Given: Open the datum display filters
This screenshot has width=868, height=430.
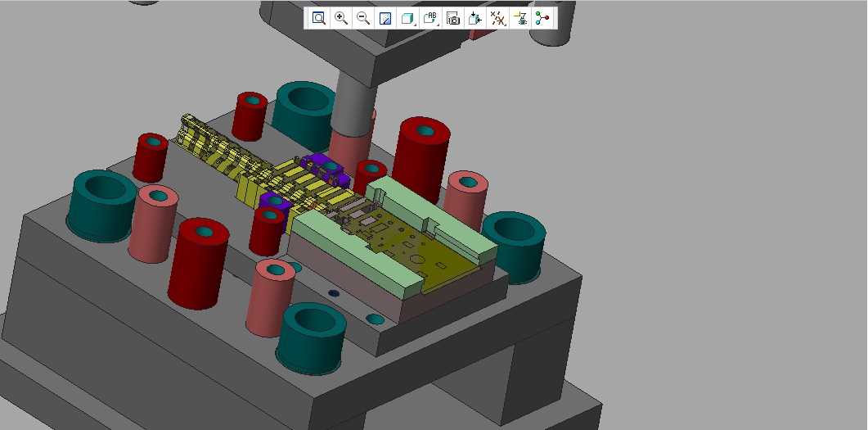Looking at the screenshot, I should click(497, 18).
